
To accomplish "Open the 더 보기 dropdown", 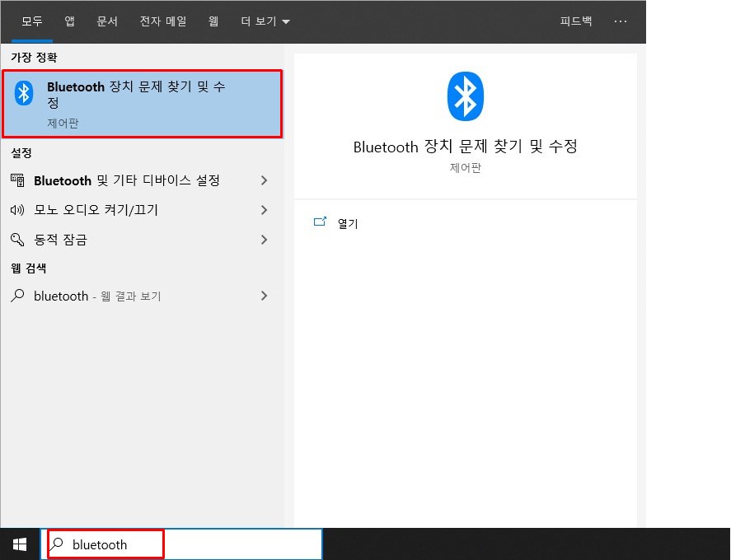I will point(265,21).
